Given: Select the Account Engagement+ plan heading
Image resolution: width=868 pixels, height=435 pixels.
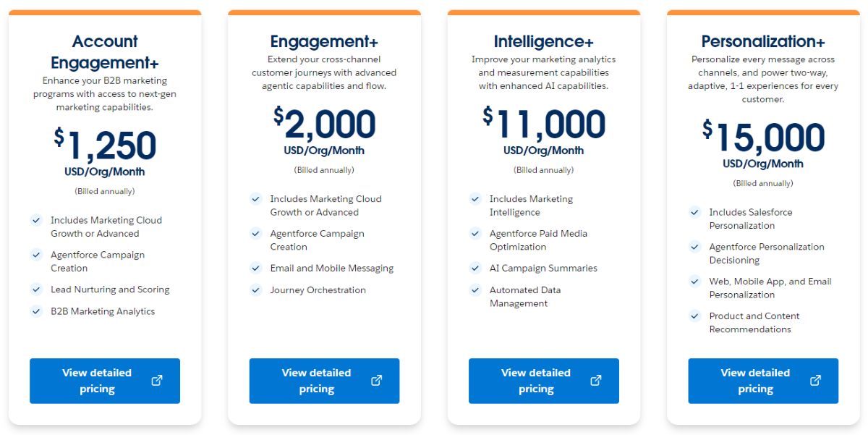Looking at the screenshot, I should coord(105,51).
